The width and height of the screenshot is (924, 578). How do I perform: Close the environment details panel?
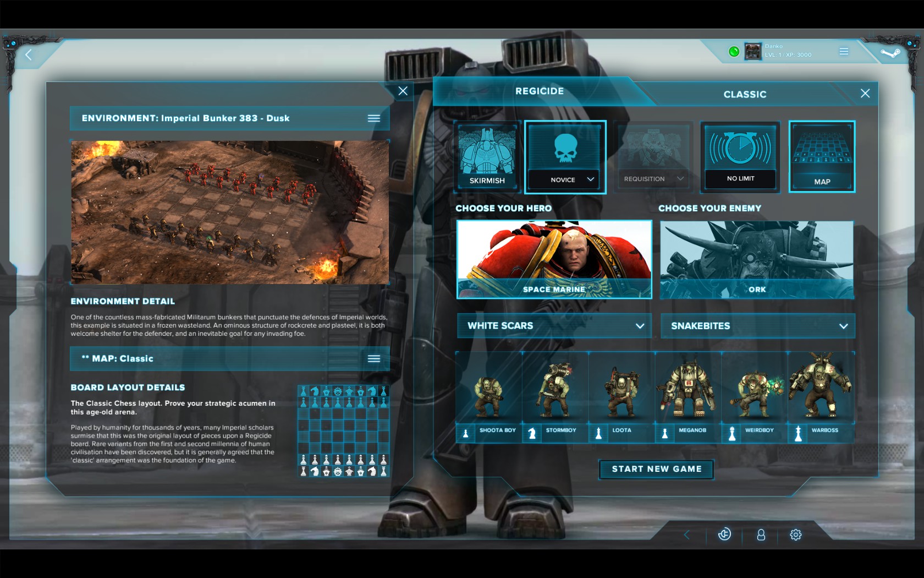click(403, 91)
